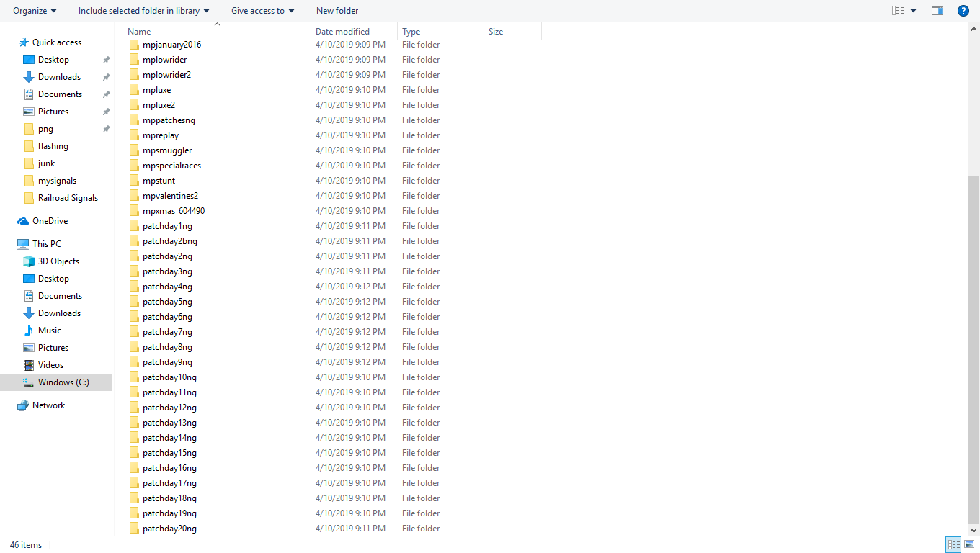Image resolution: width=980 pixels, height=553 pixels.
Task: Open the view options dropdown arrow
Action: point(914,11)
